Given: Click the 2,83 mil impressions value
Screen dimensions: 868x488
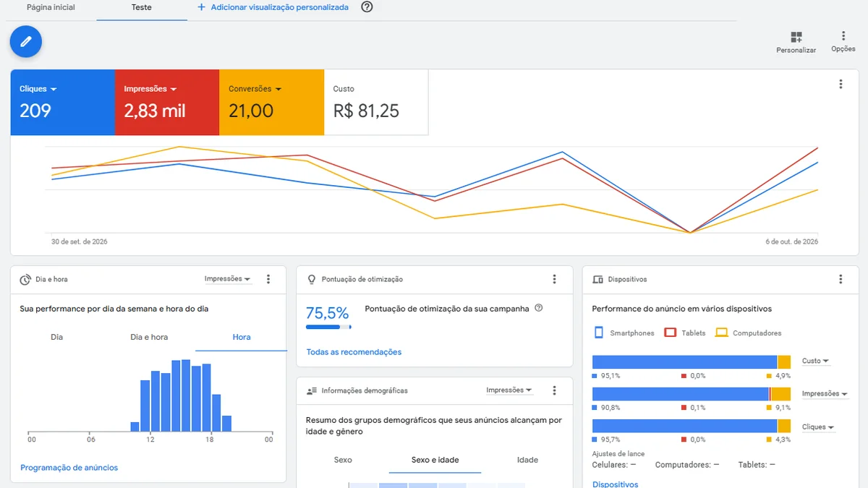Looking at the screenshot, I should tap(155, 111).
